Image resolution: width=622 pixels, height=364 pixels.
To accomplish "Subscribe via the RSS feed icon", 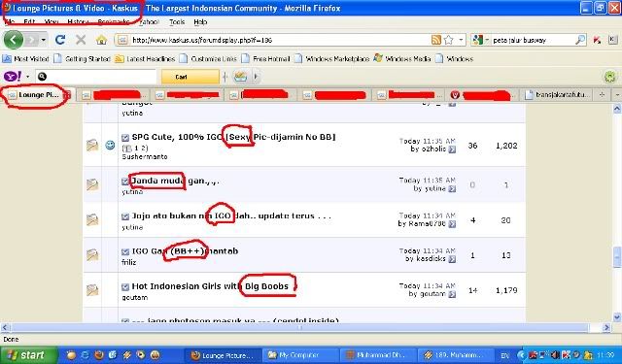I will click(x=436, y=40).
